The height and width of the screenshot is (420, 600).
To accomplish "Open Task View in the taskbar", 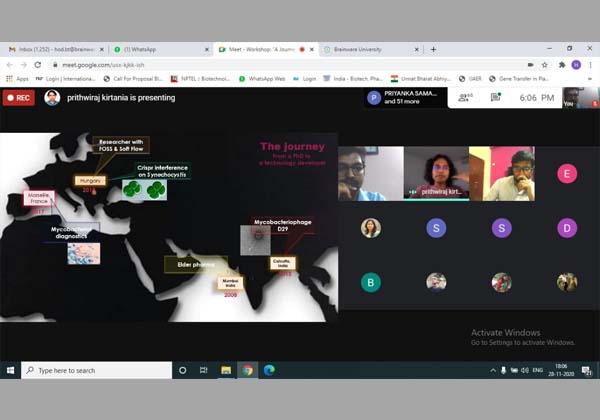I will [x=204, y=370].
